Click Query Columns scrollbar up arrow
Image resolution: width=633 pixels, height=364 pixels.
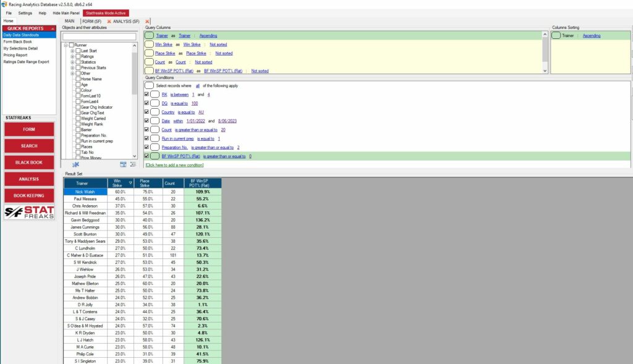tap(545, 35)
